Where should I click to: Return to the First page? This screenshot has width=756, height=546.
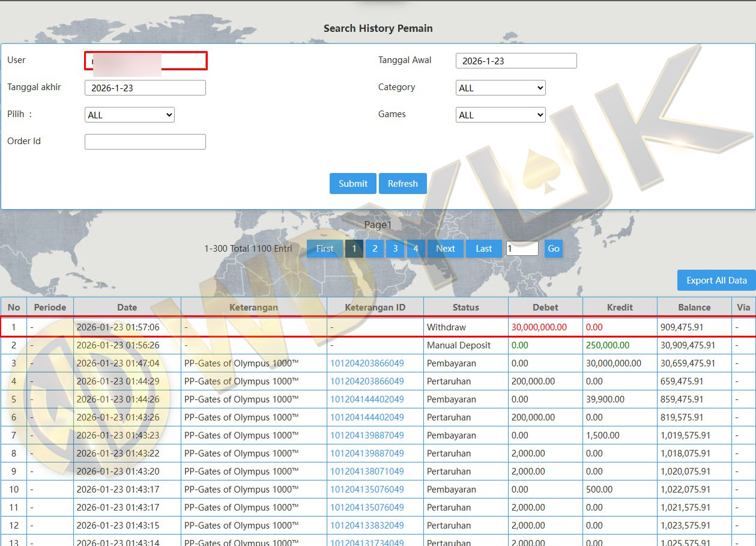(x=325, y=249)
